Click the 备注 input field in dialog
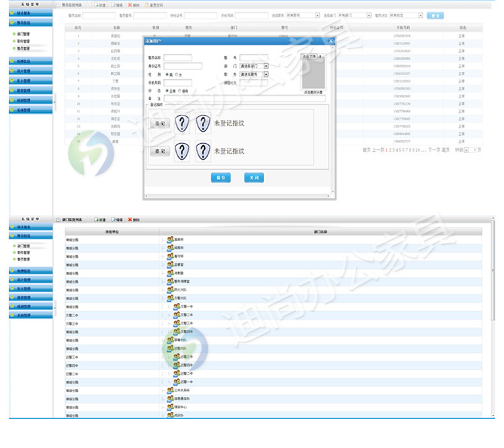This screenshot has width=504, height=448. tap(245, 99)
